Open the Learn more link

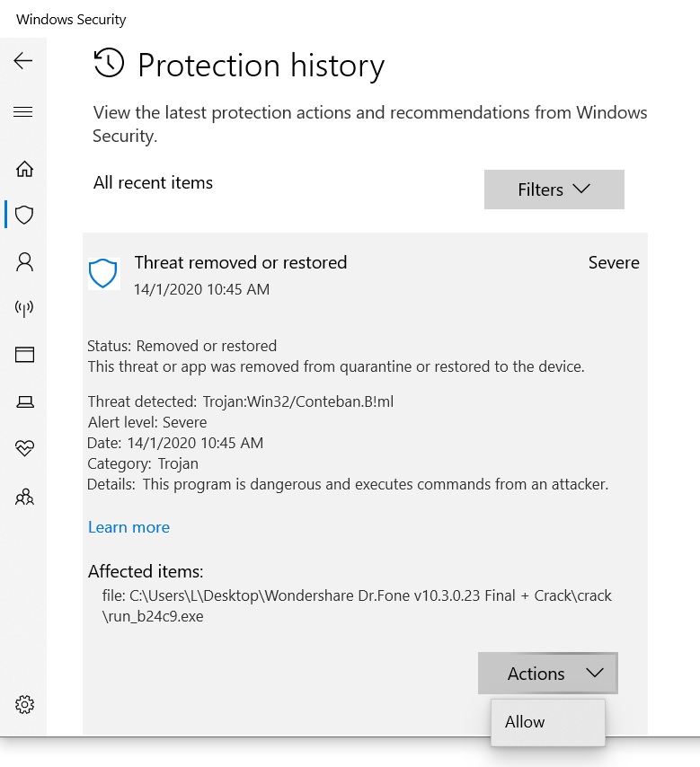[x=128, y=527]
